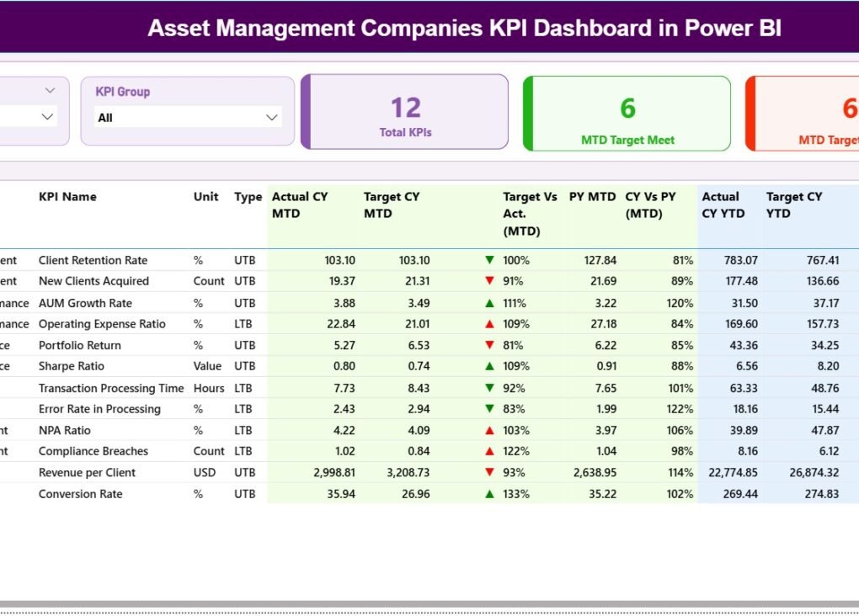Select the Compliance Breaches cell

click(x=93, y=451)
